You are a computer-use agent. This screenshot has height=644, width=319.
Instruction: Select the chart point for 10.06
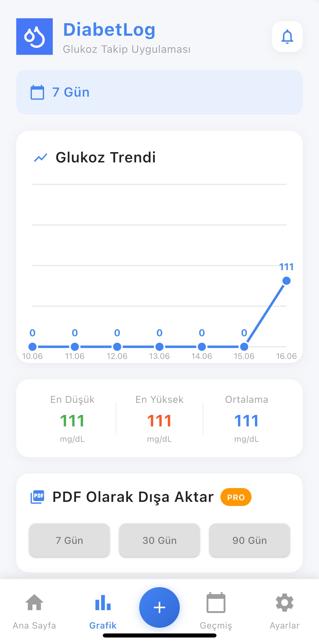coord(32,346)
